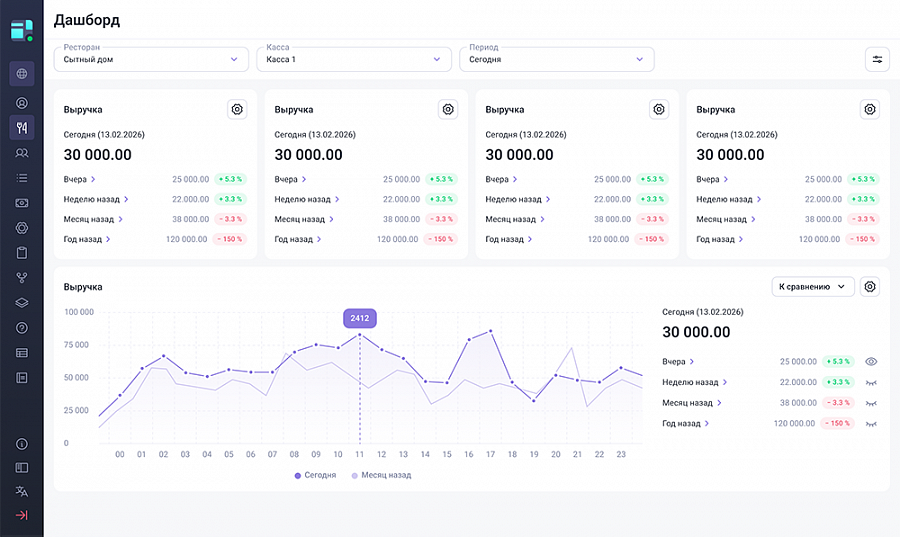Toggle the sidebar panel collapse icon
Image resolution: width=900 pixels, height=537 pixels.
(22, 468)
